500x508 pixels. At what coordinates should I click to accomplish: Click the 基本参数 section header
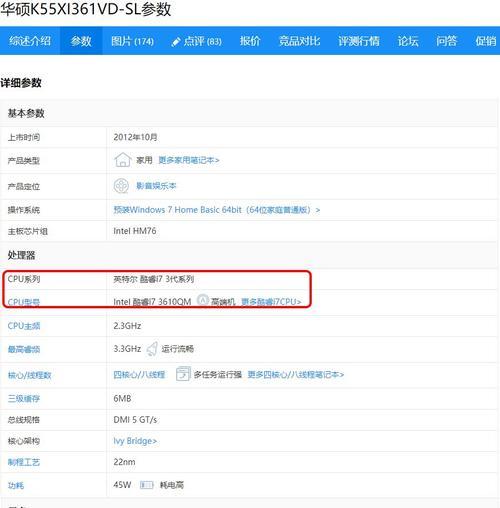(26, 113)
